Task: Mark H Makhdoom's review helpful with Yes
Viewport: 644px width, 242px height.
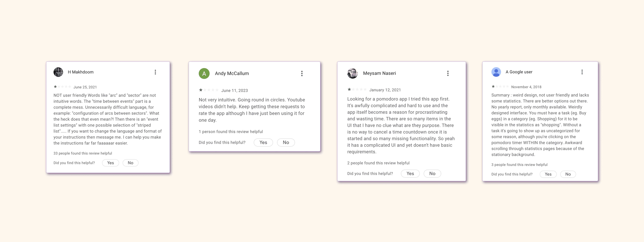Action: [x=111, y=163]
